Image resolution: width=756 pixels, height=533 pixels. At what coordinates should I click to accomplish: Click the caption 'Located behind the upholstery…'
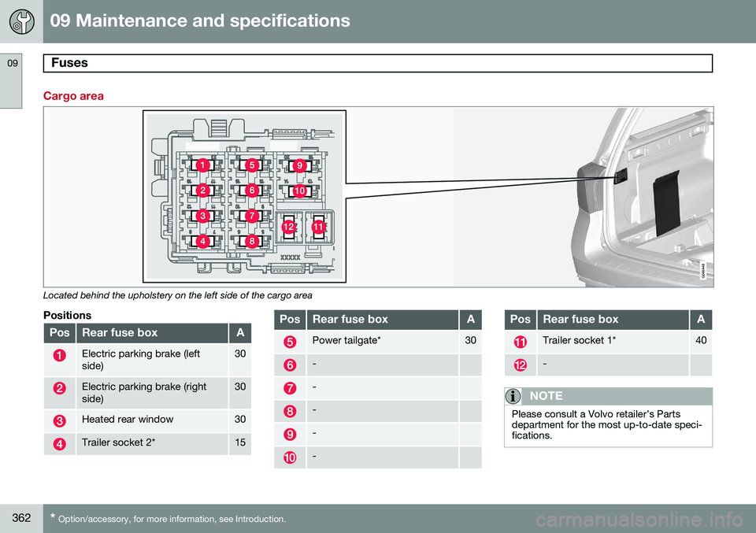177,295
